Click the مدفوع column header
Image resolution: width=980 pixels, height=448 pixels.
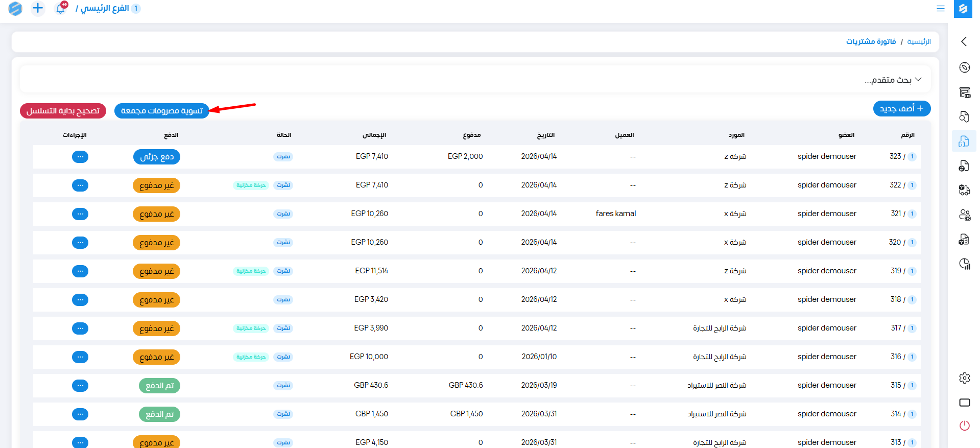(x=472, y=135)
